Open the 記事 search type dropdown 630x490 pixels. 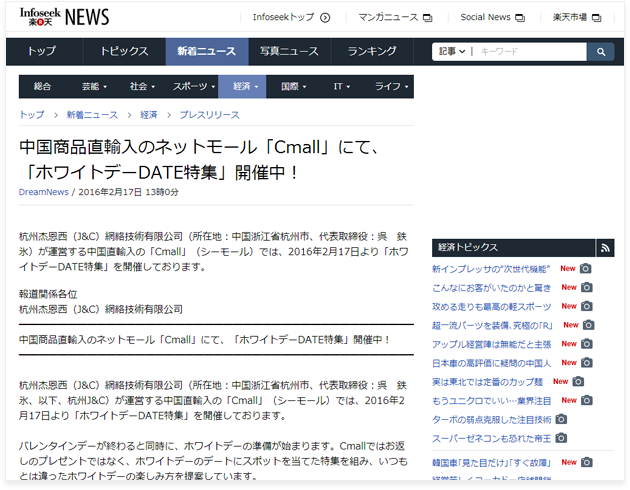[452, 51]
